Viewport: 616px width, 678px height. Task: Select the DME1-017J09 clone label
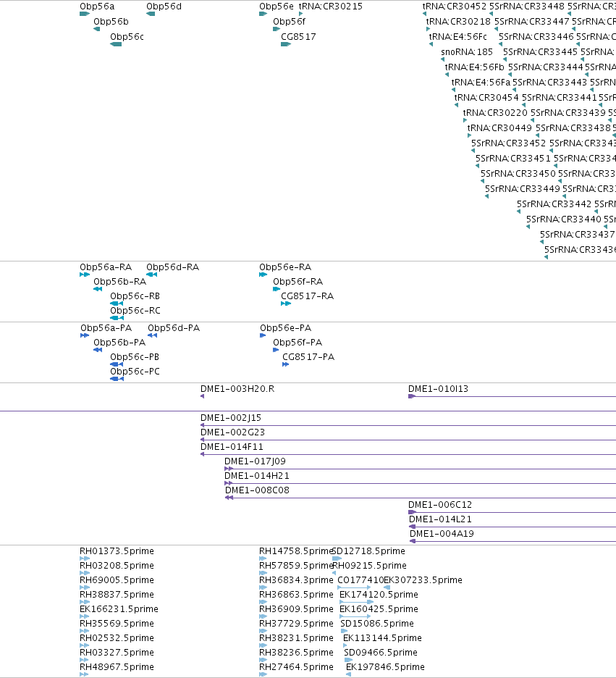tap(255, 461)
